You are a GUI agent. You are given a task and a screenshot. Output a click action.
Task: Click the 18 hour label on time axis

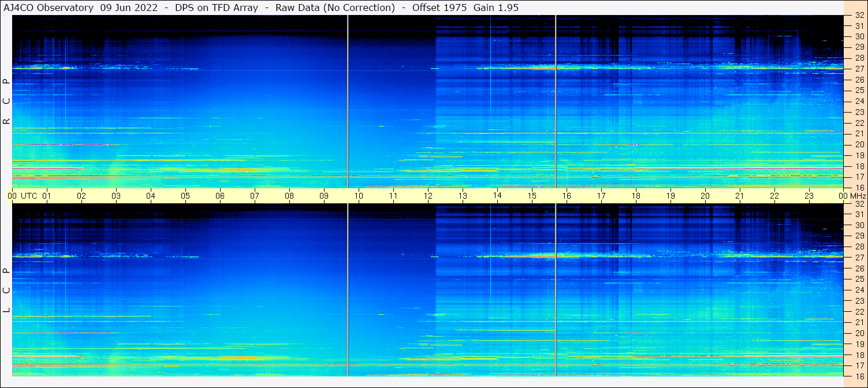tap(636, 196)
